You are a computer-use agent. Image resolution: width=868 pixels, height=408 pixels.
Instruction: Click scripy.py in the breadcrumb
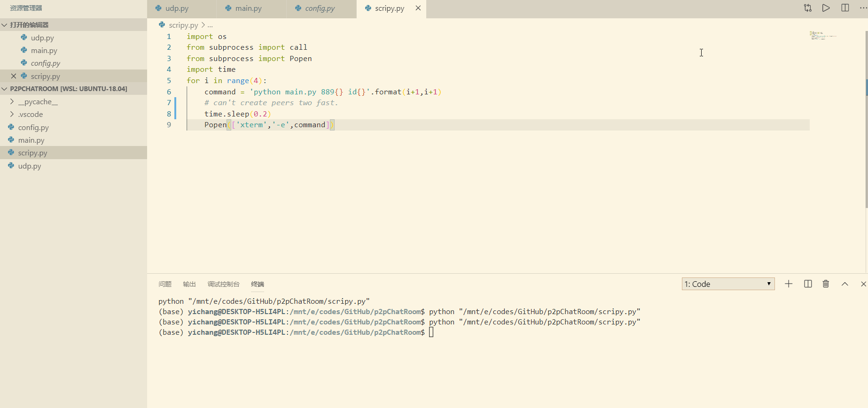click(x=183, y=25)
